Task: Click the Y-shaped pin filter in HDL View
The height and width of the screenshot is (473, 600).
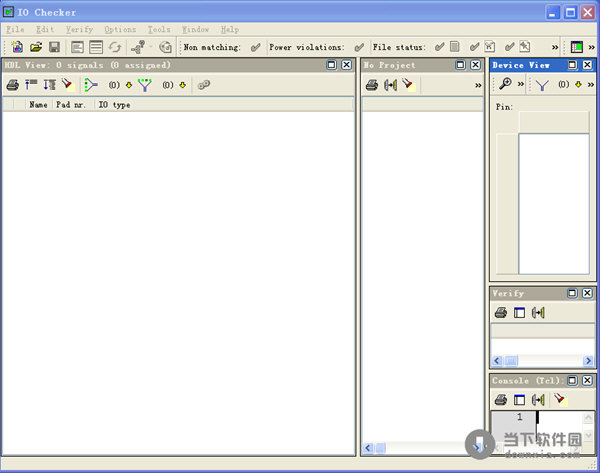Action: tap(145, 85)
